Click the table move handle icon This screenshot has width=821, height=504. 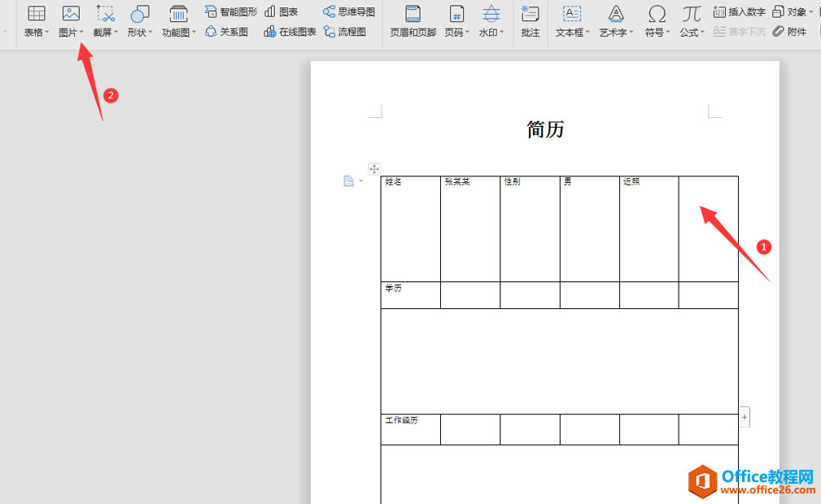[373, 169]
